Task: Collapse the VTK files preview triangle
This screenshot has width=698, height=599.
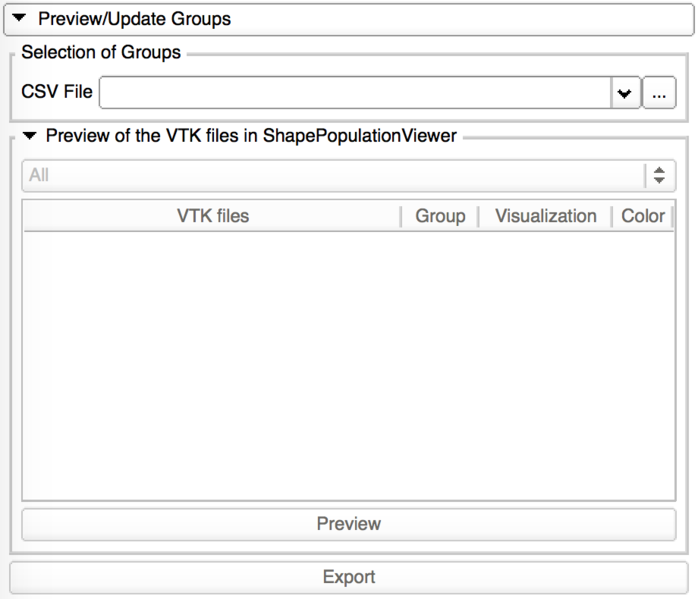Action: (29, 136)
